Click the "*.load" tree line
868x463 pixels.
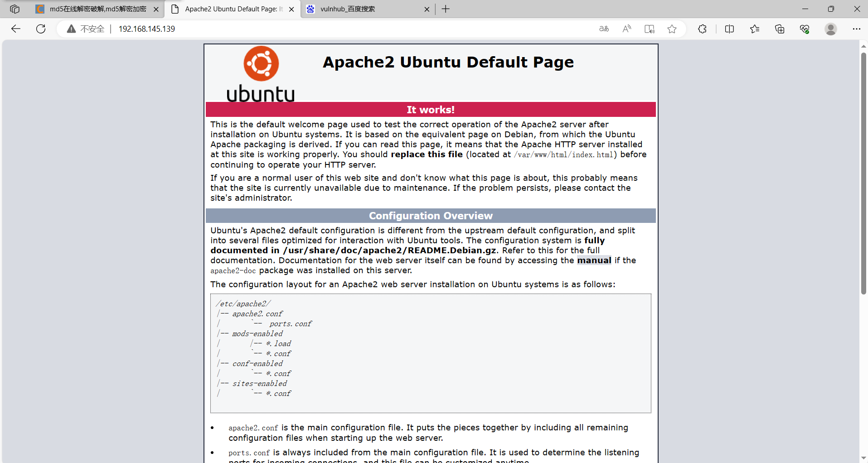278,343
